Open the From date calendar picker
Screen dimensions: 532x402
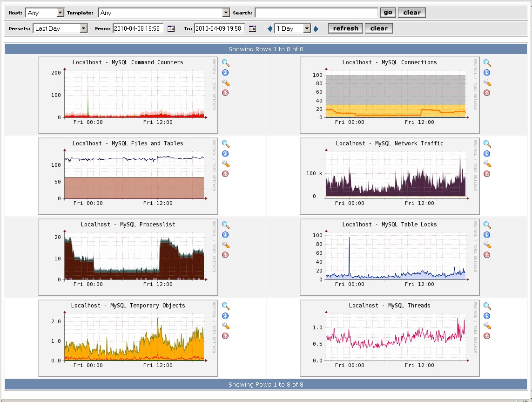(171, 28)
